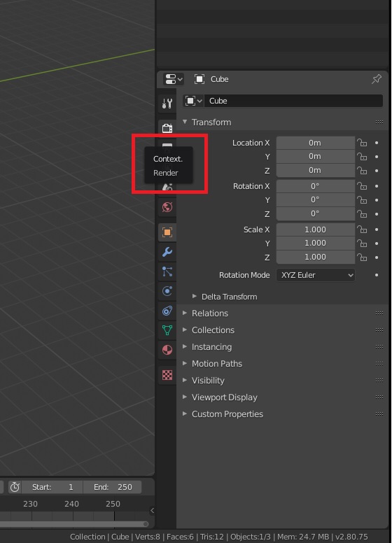392x543 pixels.
Task: Click animate dot for Rotation Z
Action: click(377, 214)
